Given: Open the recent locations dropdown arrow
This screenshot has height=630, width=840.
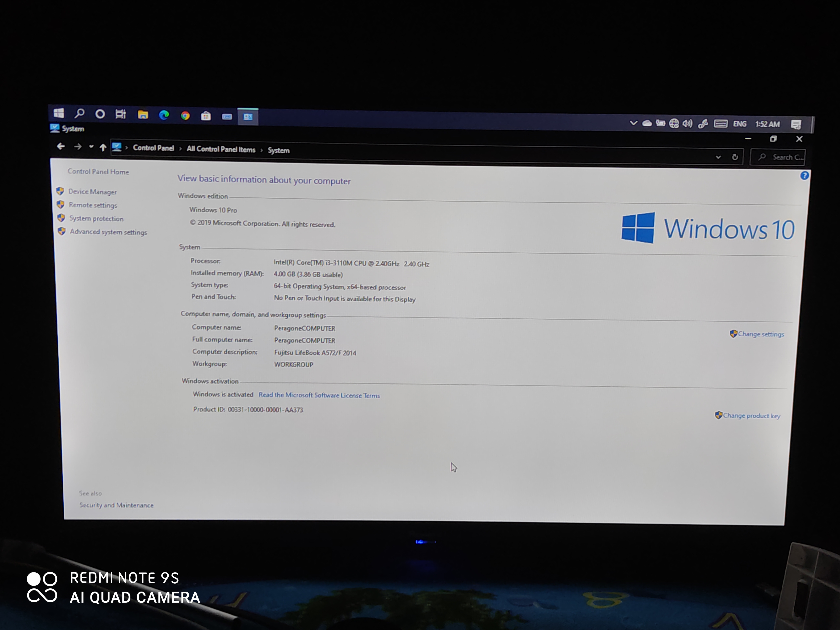Looking at the screenshot, I should [x=91, y=147].
